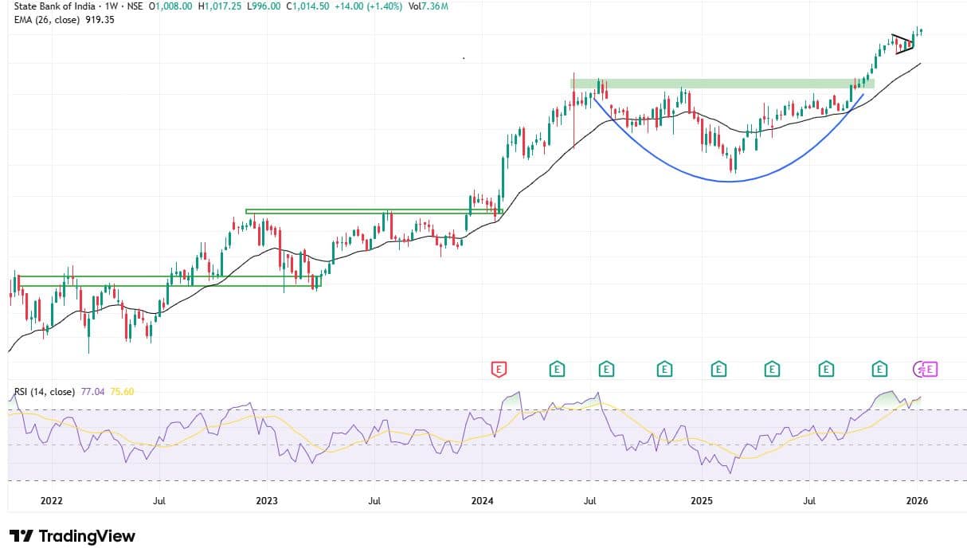Click the purple upcoming earnings E marker
967x560 pixels.
tap(931, 369)
